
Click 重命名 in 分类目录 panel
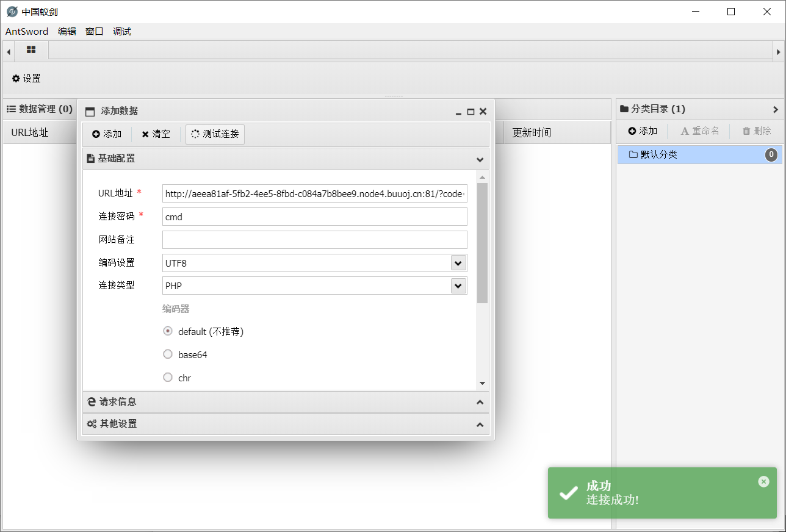[x=700, y=131]
